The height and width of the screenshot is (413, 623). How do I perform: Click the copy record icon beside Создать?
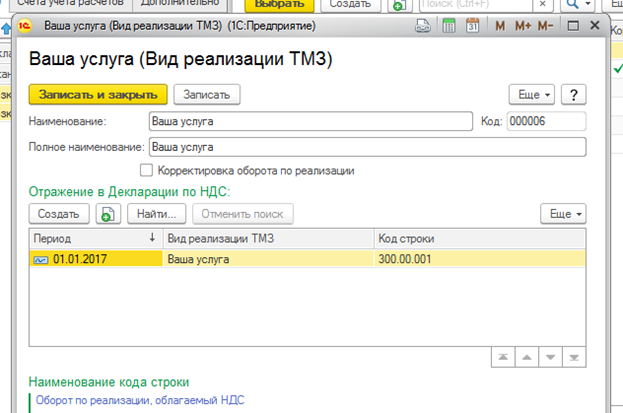106,213
